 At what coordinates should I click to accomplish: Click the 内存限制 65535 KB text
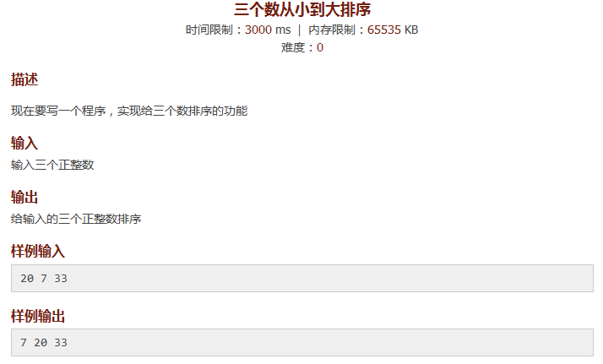(x=363, y=30)
